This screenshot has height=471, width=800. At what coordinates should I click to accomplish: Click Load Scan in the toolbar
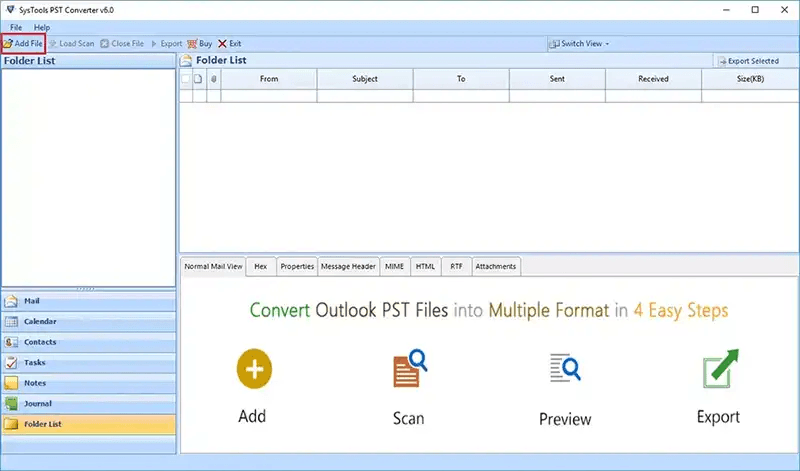point(71,44)
